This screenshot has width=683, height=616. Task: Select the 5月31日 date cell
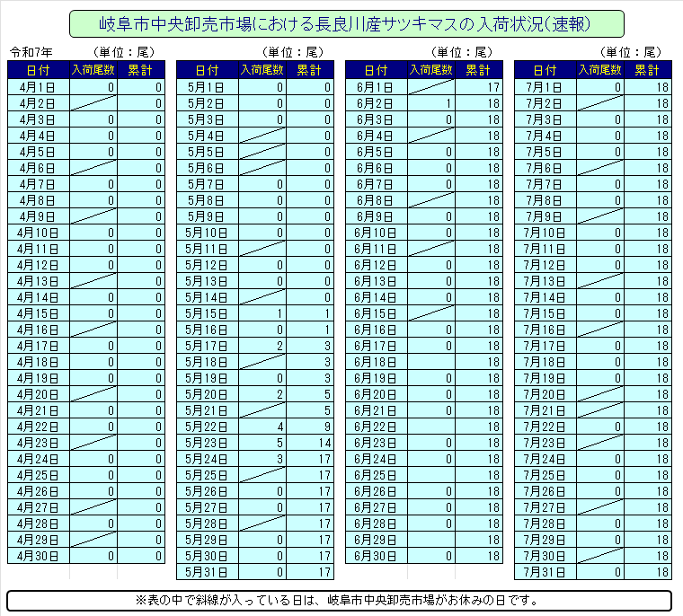click(x=206, y=572)
